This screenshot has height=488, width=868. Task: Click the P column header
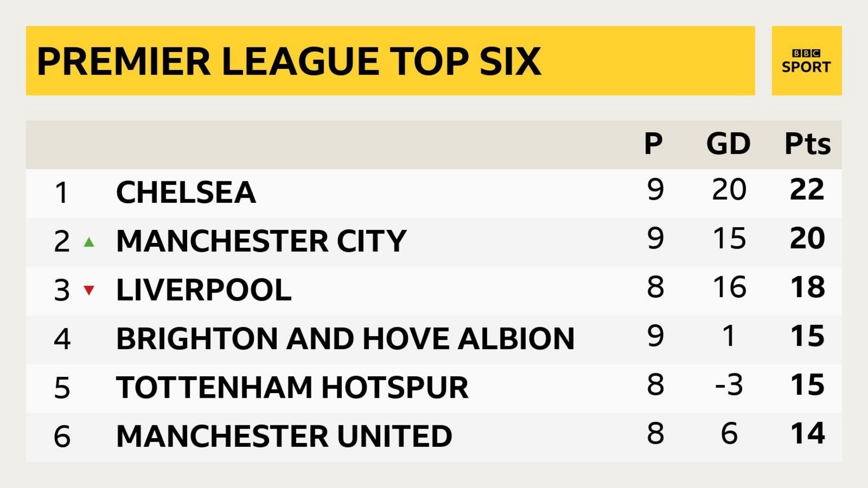coord(653,144)
